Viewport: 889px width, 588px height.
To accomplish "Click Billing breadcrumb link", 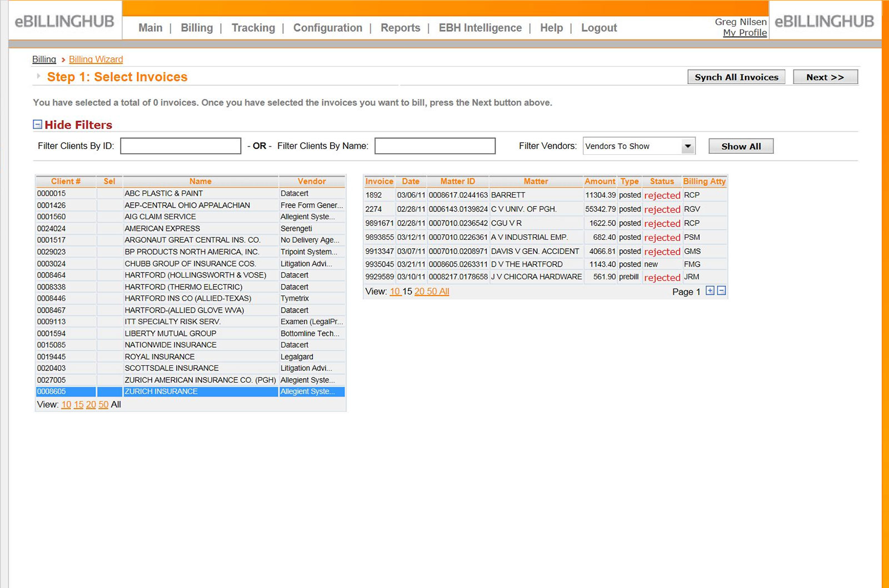I will point(44,59).
